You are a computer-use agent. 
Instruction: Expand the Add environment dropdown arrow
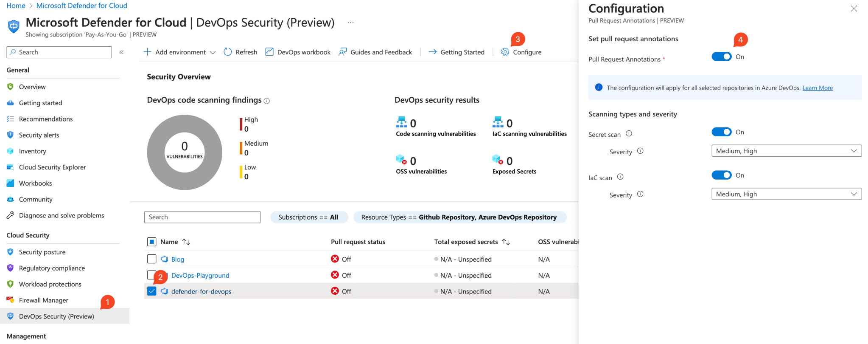213,52
